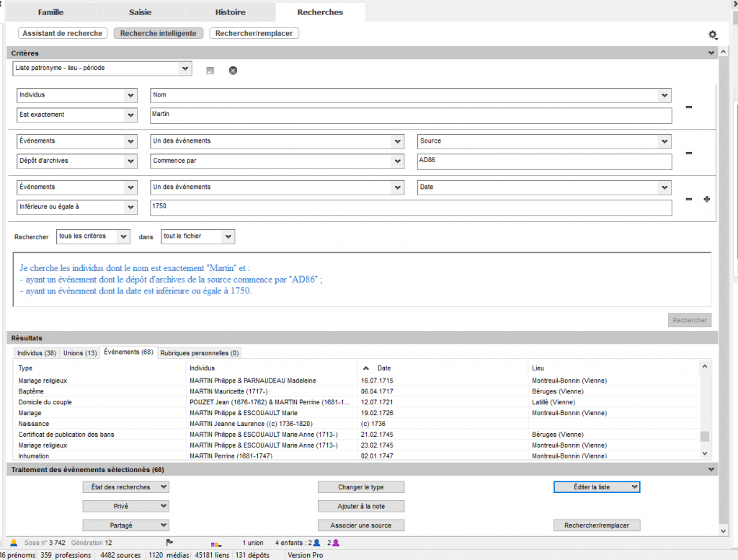Click the purple female children icon
The height and width of the screenshot is (560, 738).
click(336, 543)
